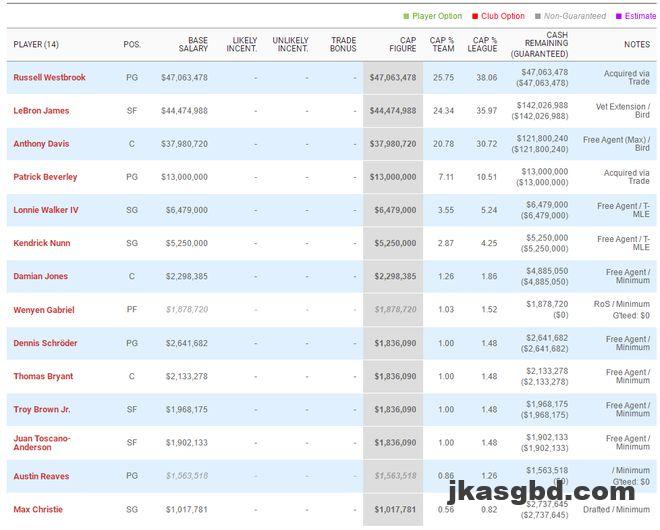View Damian Jones contract details
Image resolution: width=660 pixels, height=530 pixels.
(41, 276)
